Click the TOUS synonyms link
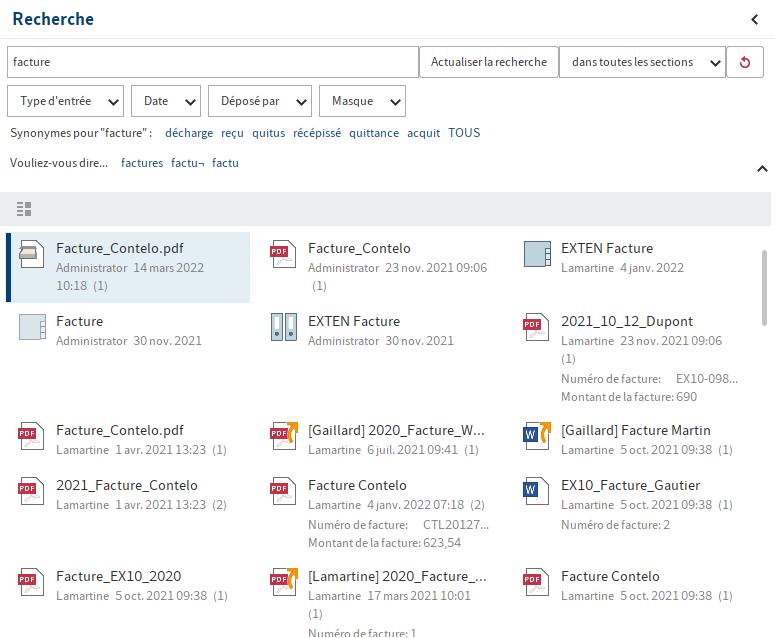The height and width of the screenshot is (638, 775). click(464, 133)
